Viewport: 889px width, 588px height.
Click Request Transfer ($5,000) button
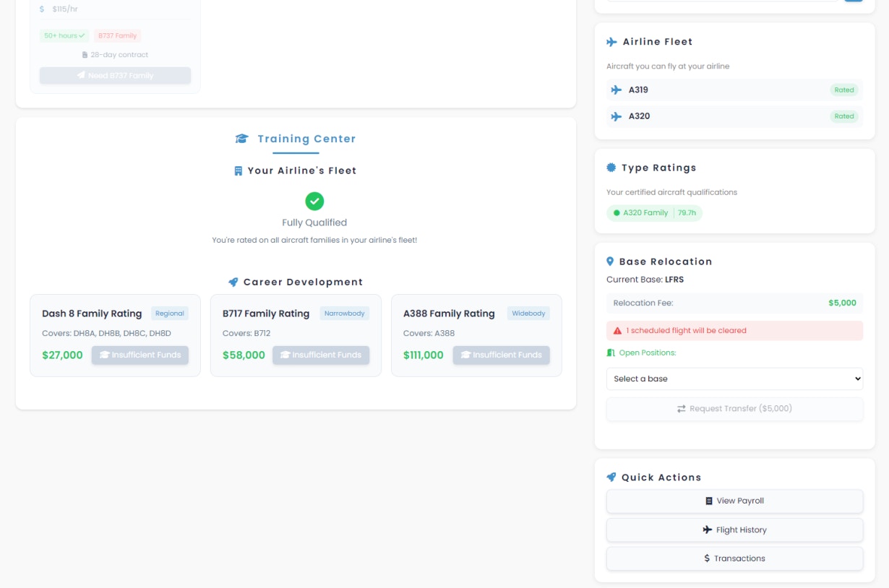[734, 409]
